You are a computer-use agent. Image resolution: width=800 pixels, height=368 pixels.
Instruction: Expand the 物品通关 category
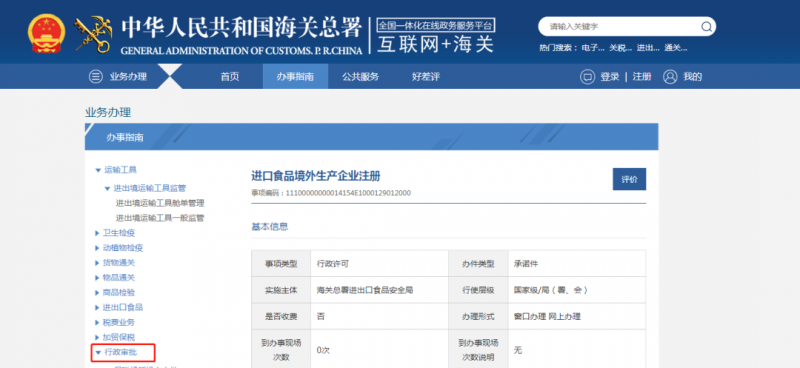pos(97,278)
